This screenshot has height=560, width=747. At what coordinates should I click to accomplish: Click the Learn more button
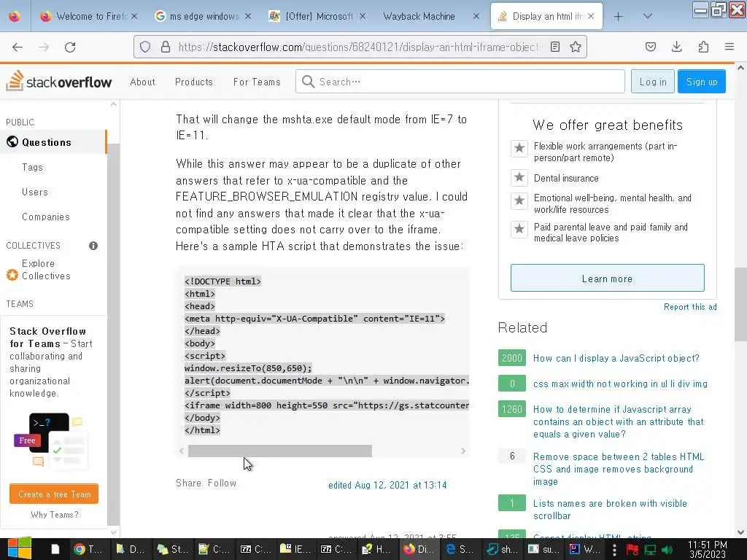pos(608,278)
